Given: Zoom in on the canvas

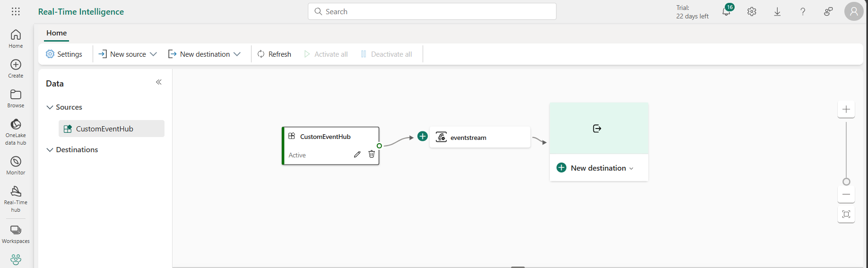Looking at the screenshot, I should click(x=846, y=109).
